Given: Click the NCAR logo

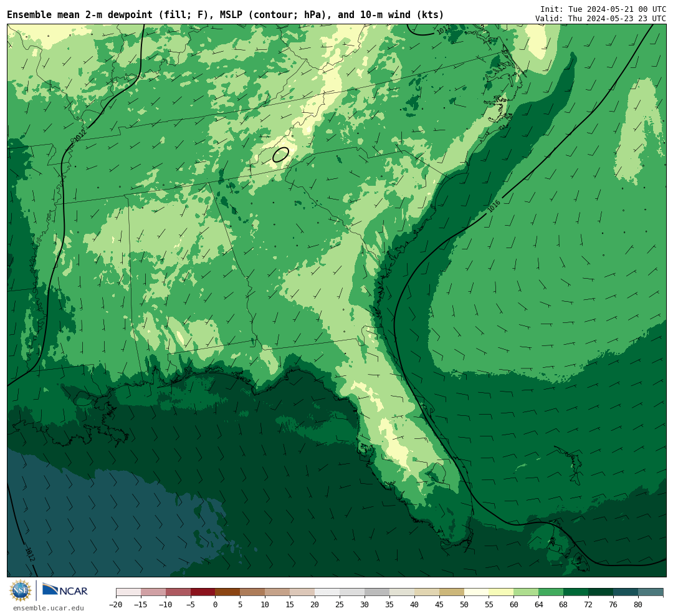Looking at the screenshot, I should 65,590.
